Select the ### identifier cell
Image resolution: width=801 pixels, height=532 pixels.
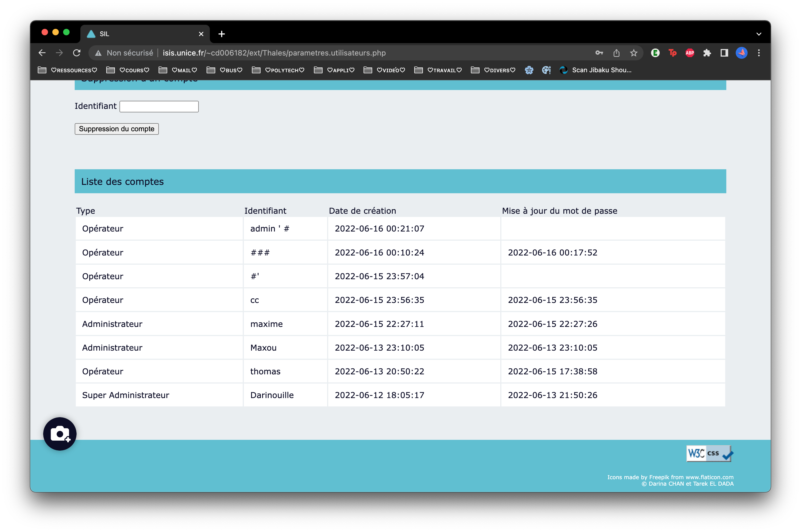[x=286, y=253]
